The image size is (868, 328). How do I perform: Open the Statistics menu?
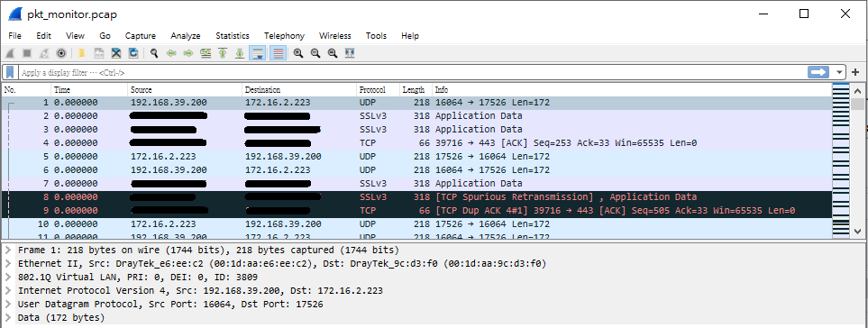(233, 36)
